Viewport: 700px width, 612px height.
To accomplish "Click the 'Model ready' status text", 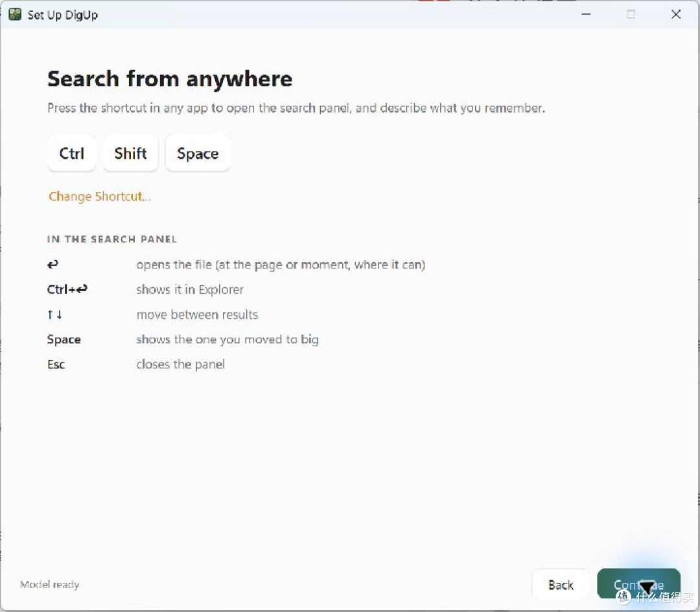I will [x=49, y=584].
